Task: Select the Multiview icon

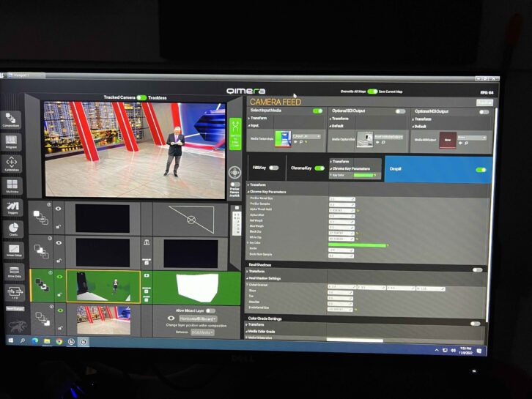Action: pos(13,185)
